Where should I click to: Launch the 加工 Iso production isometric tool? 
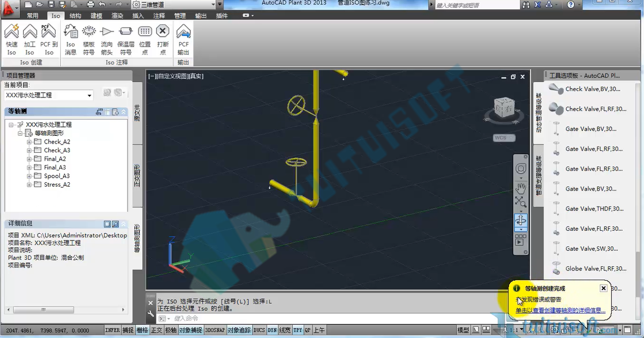pos(30,40)
